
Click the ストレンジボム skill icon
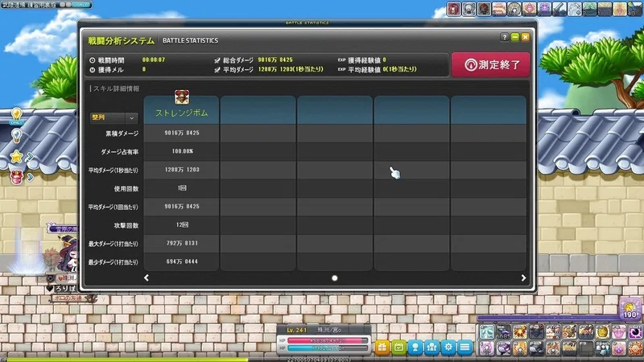(x=182, y=97)
